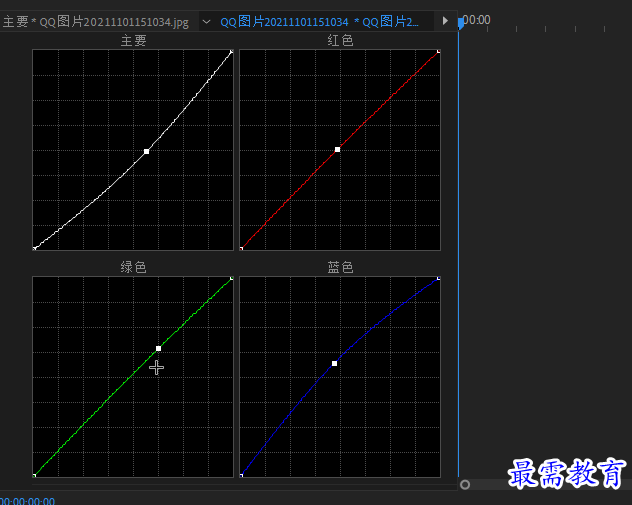
Task: Select the midpoint on 主要 curve
Action: [146, 152]
